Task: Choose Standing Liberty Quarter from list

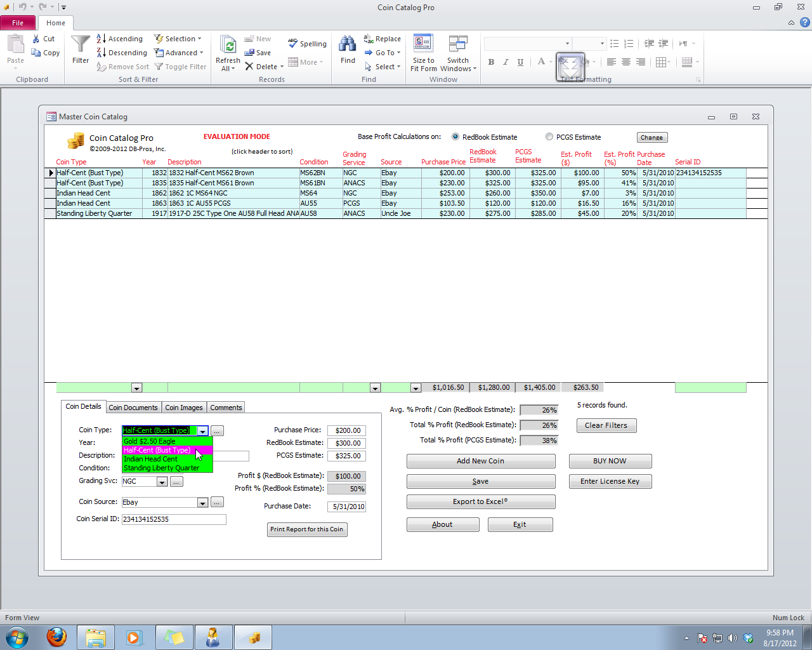Action: (167, 468)
